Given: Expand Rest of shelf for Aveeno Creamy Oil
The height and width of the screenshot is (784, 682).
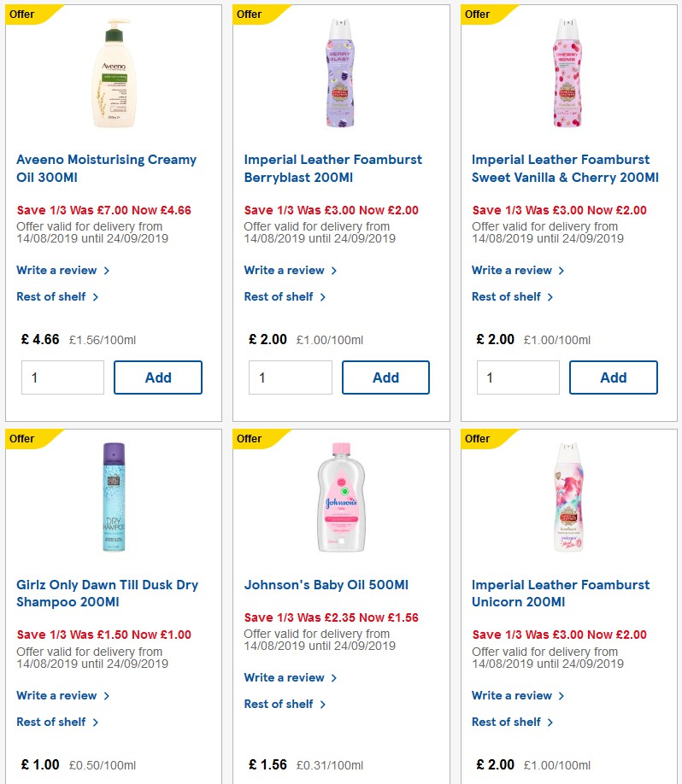Looking at the screenshot, I should (50, 296).
